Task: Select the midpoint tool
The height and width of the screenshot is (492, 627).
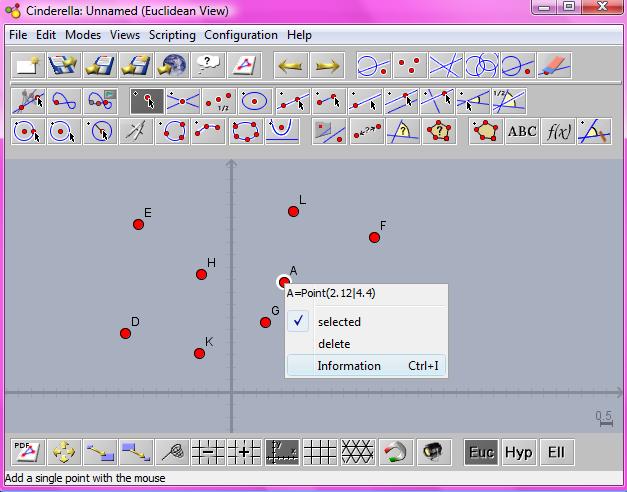Action: pos(217,100)
